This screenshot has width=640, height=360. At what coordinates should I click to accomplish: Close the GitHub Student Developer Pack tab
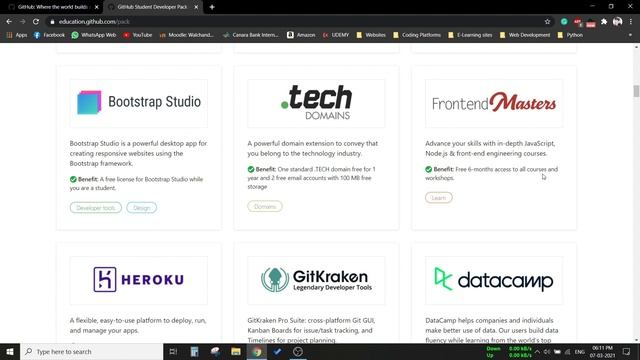[x=196, y=7]
